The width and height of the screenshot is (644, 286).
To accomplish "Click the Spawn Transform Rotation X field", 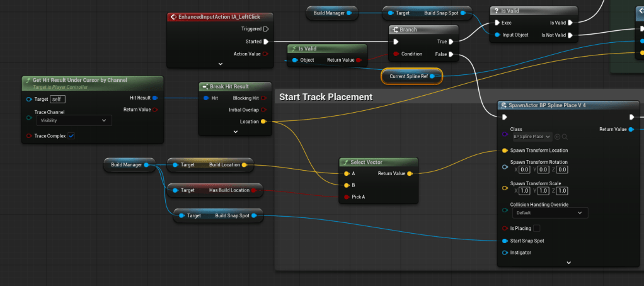I will coord(524,169).
